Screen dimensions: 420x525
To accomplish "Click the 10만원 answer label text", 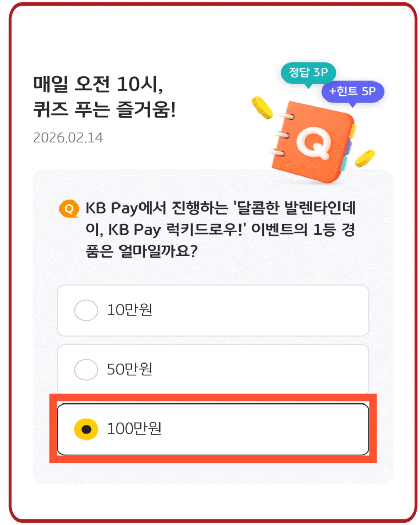I will pos(130,310).
